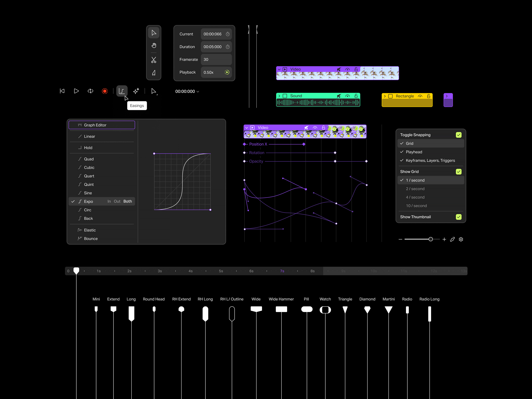This screenshot has height=399, width=532.
Task: Click the sparkles AI effects icon
Action: [136, 91]
